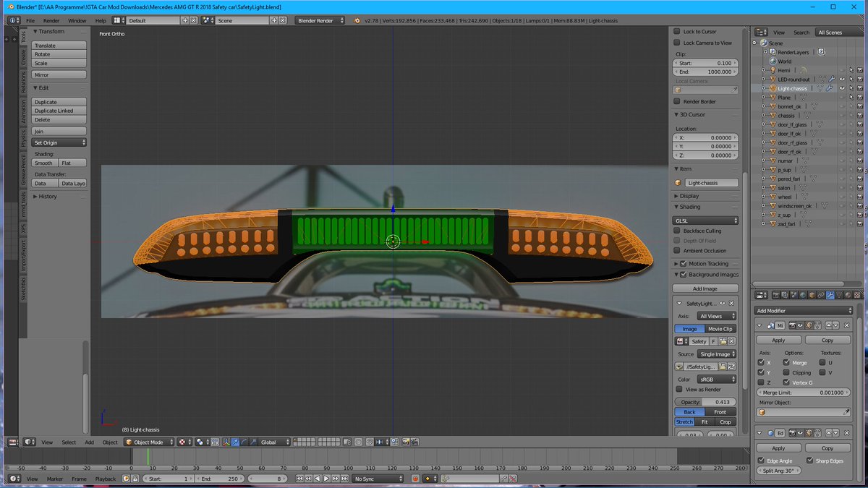Remove the Mirror modifier with X icon

846,325
